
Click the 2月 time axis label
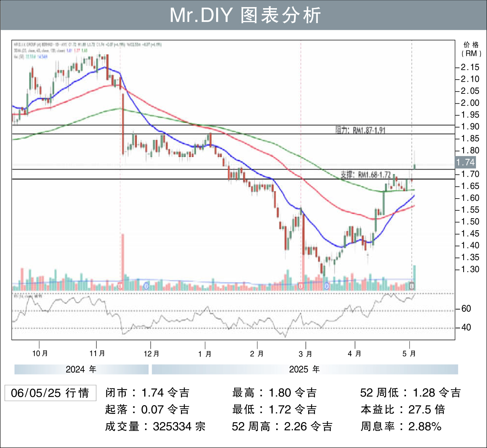pyautogui.click(x=257, y=354)
